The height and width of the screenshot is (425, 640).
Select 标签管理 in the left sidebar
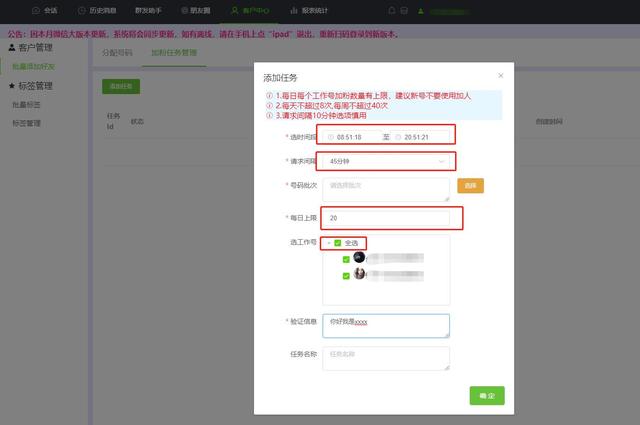point(26,123)
